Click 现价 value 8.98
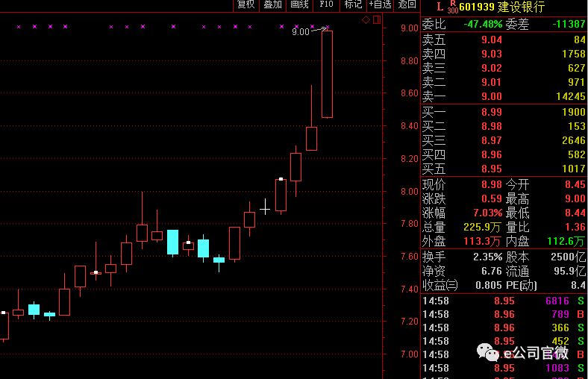Screen dimensions: 588x379 tap(492, 184)
